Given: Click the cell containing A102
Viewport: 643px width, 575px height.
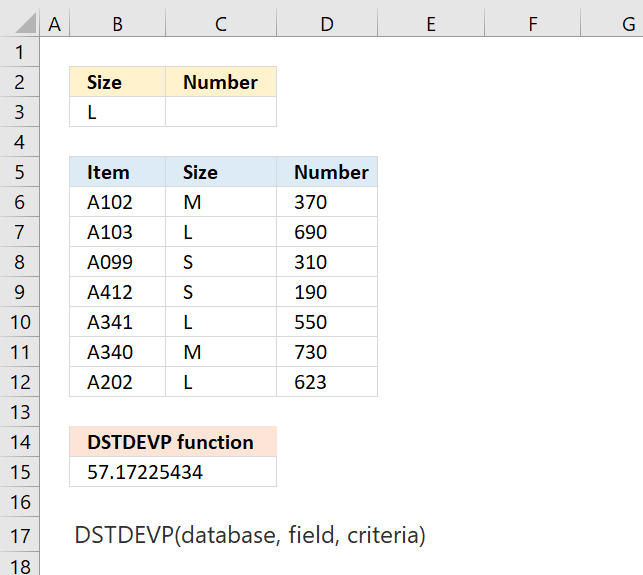Looking at the screenshot, I should tap(118, 202).
